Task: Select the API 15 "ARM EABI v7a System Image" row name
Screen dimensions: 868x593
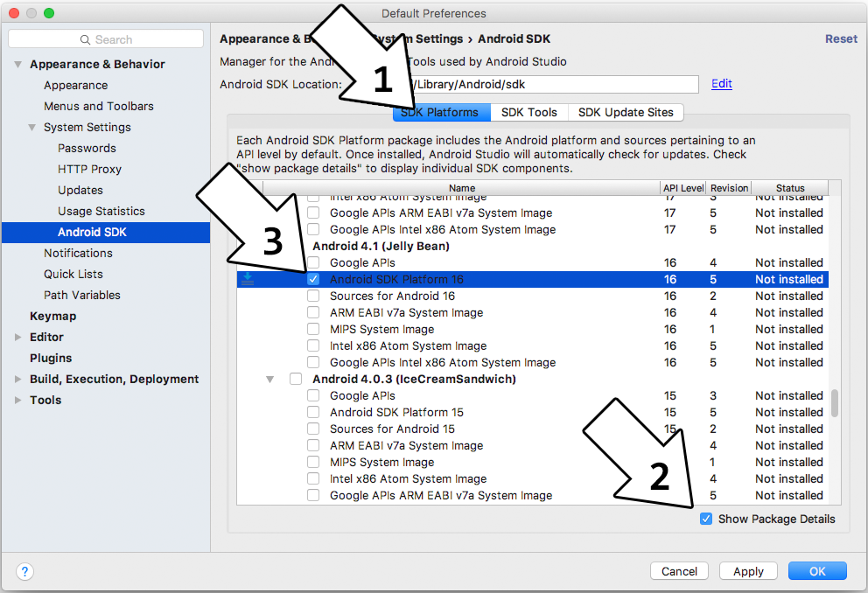Action: [406, 445]
